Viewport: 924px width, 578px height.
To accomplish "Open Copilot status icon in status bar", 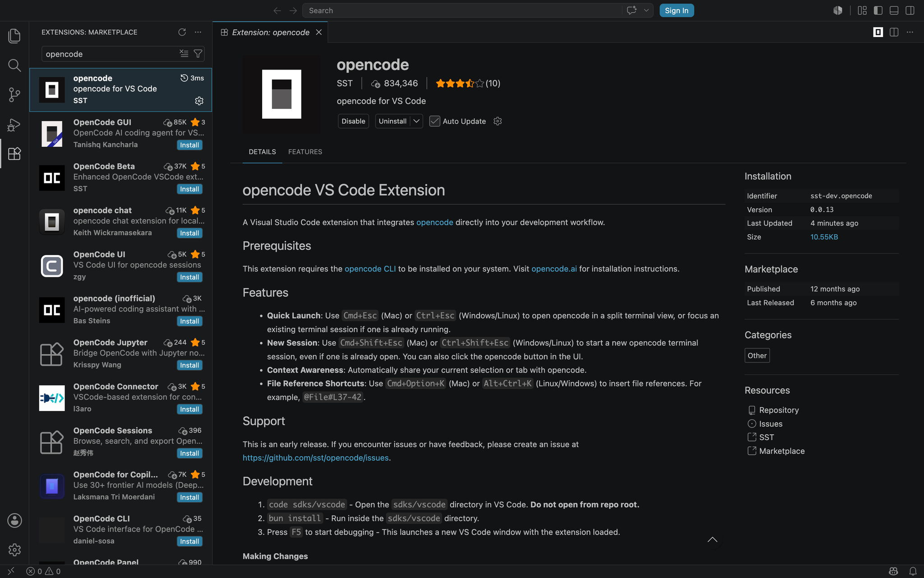I will tap(893, 571).
